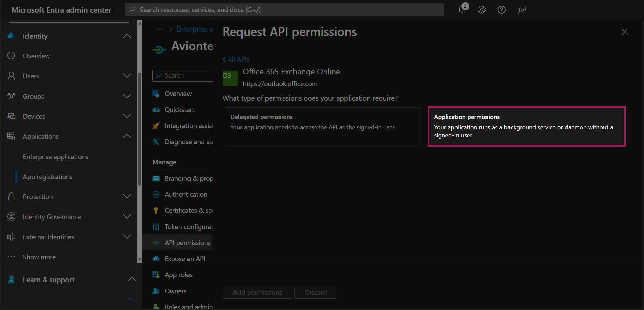644x310 pixels.
Task: Go back via All APIs link
Action: [x=236, y=59]
